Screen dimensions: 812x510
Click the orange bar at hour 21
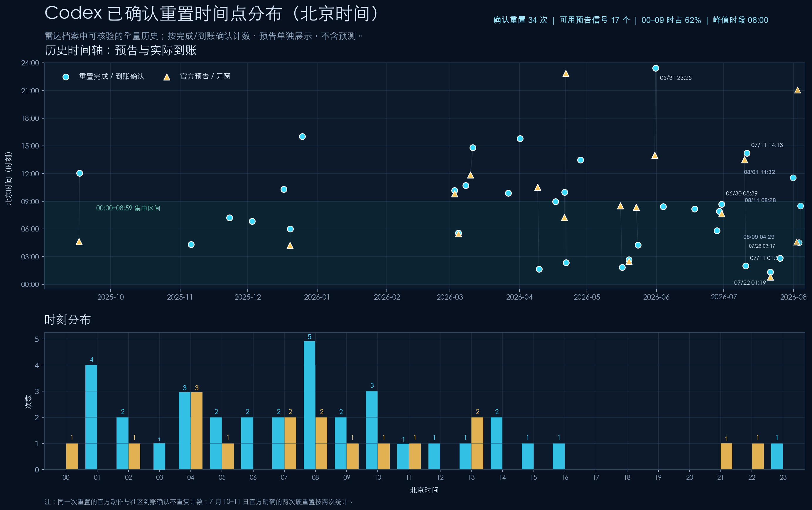pyautogui.click(x=726, y=456)
